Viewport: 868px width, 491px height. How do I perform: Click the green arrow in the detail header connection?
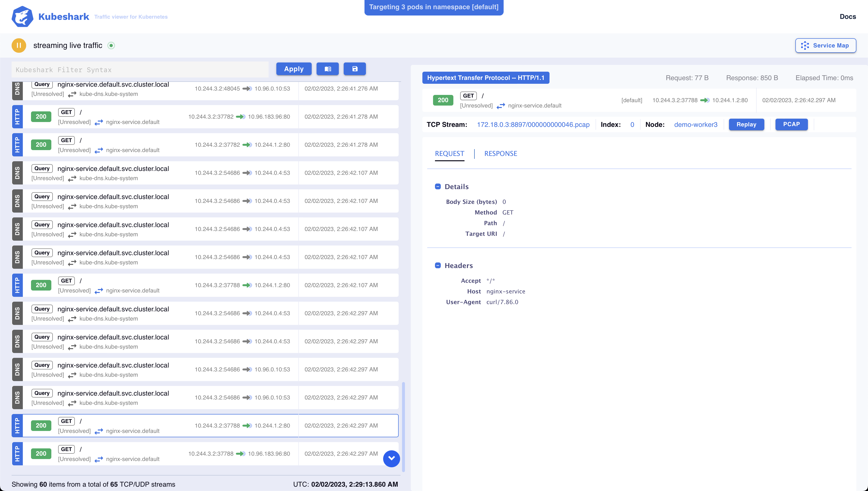tap(705, 100)
